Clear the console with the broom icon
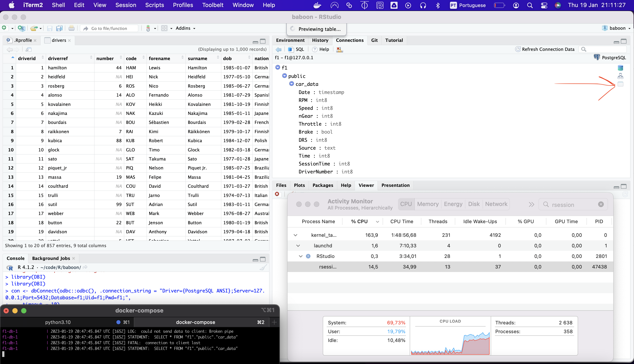 click(x=264, y=267)
